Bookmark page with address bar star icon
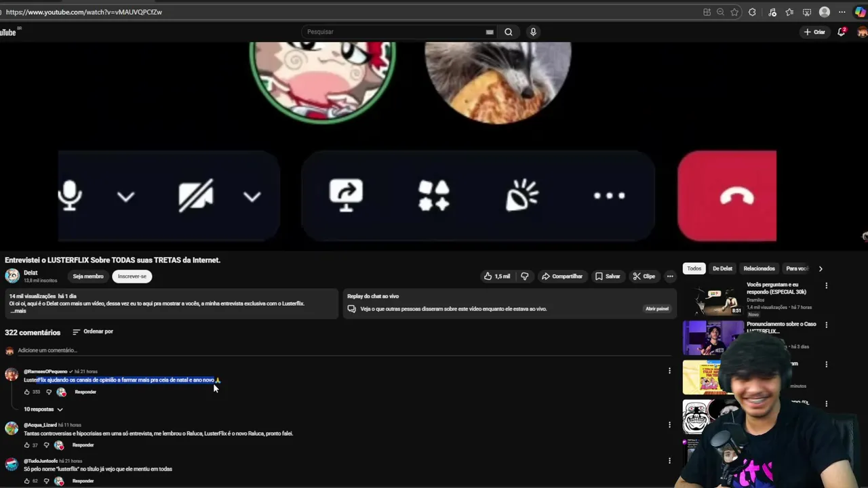Viewport: 868px width, 488px height. pos(734,12)
